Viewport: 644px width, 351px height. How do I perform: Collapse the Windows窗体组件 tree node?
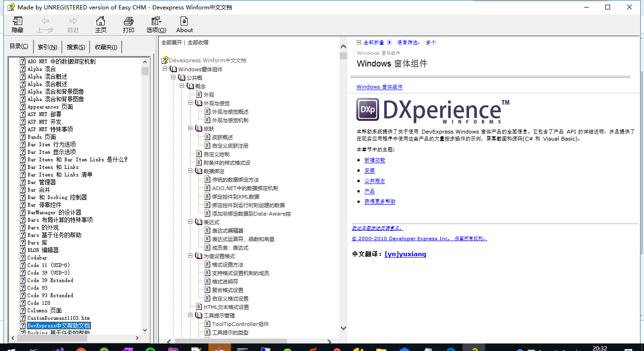(165, 69)
